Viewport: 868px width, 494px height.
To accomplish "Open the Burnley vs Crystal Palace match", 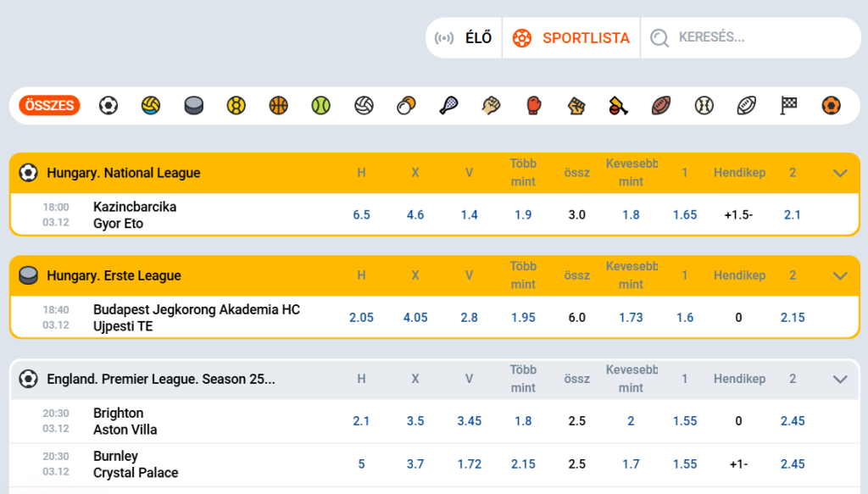I will tap(136, 464).
